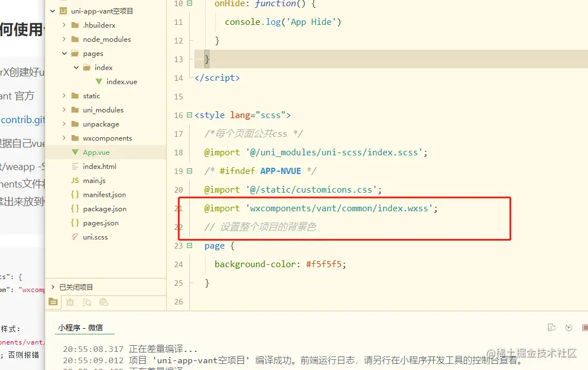The width and height of the screenshot is (588, 370).
Task: Click the 每个页面公共css comment line
Action: (254, 133)
